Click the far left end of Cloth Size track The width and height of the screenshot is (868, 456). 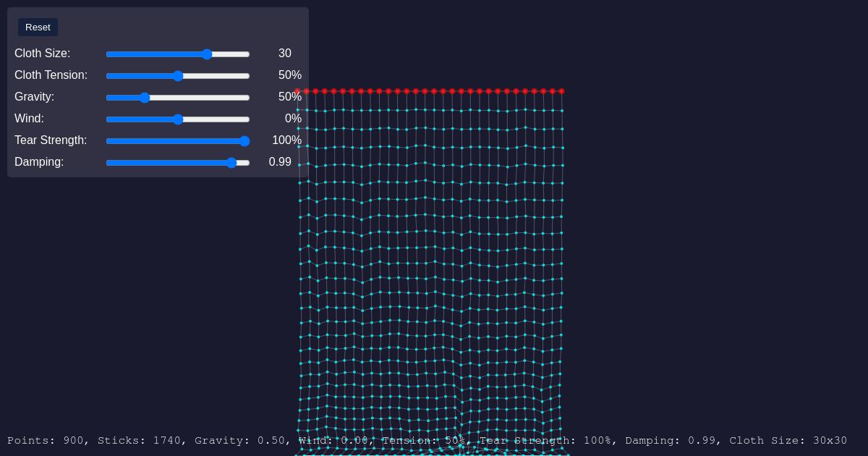(x=108, y=54)
